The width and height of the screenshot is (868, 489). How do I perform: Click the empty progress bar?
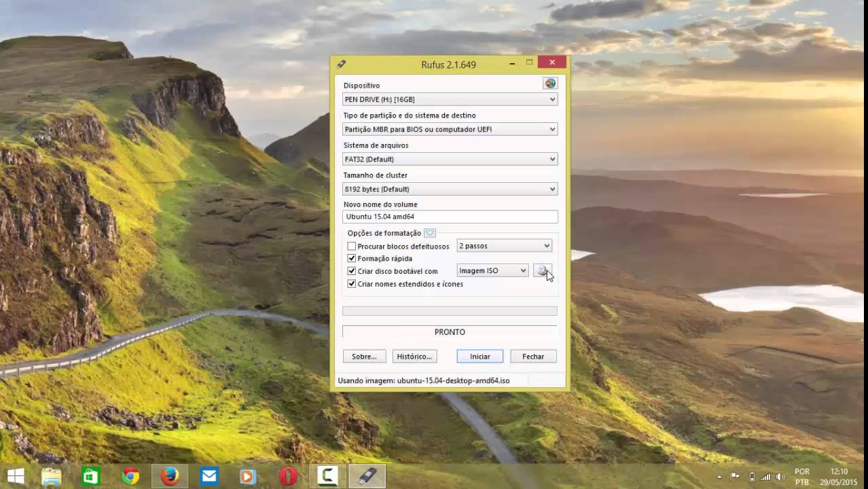coord(450,311)
